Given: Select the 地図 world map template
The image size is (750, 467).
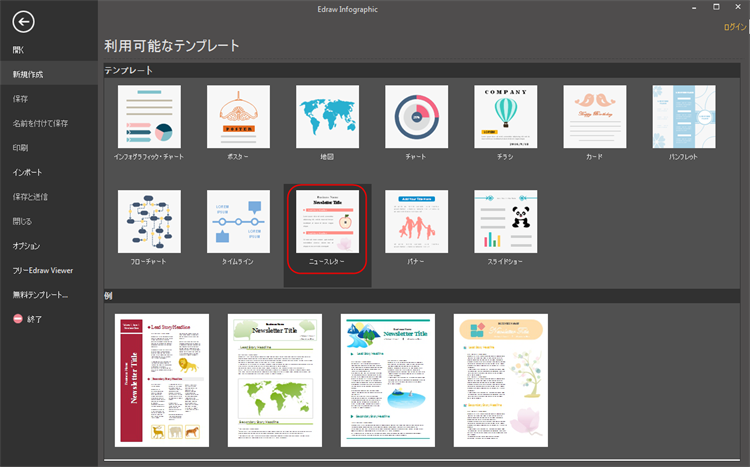Looking at the screenshot, I should tap(327, 116).
